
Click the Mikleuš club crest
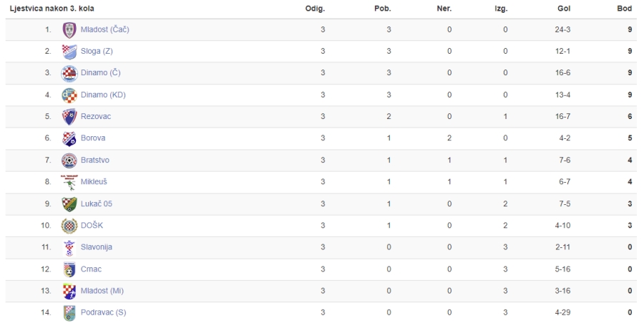coord(69,182)
